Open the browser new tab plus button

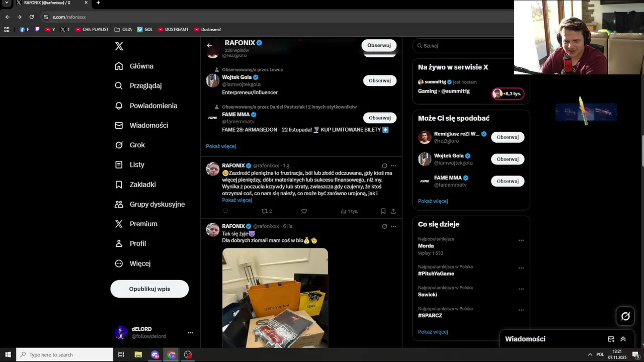[98, 3]
